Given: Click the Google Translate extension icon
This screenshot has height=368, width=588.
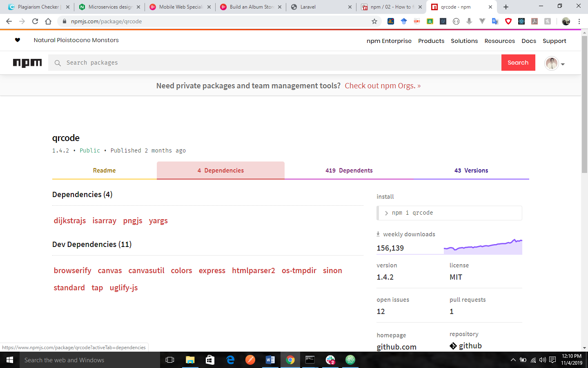Looking at the screenshot, I should (x=495, y=21).
